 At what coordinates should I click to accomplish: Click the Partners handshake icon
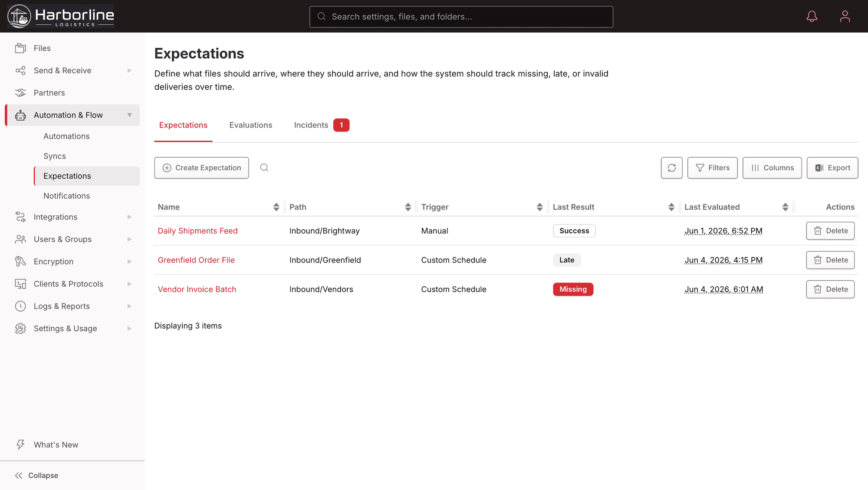(20, 93)
